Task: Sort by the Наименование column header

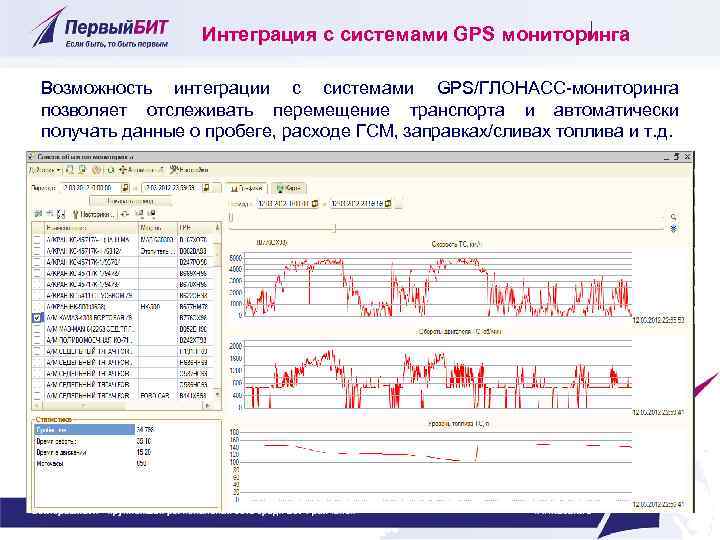Action: point(91,228)
